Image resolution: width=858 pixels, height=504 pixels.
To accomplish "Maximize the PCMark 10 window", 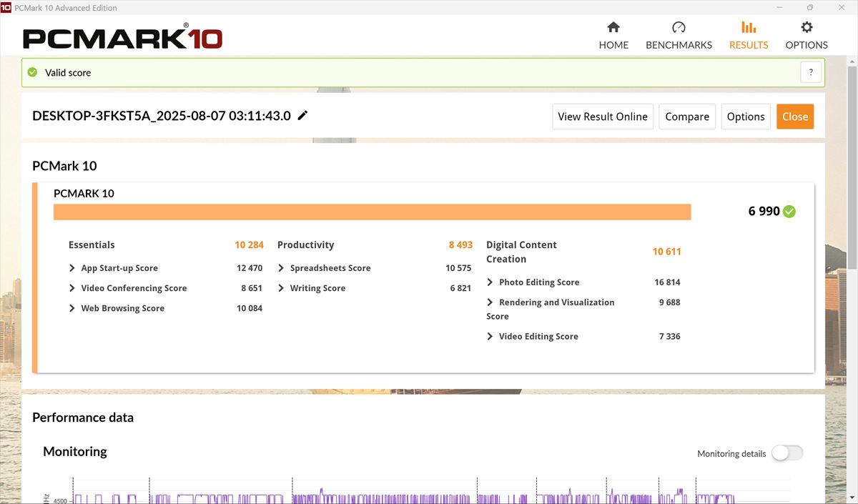I will [810, 7].
